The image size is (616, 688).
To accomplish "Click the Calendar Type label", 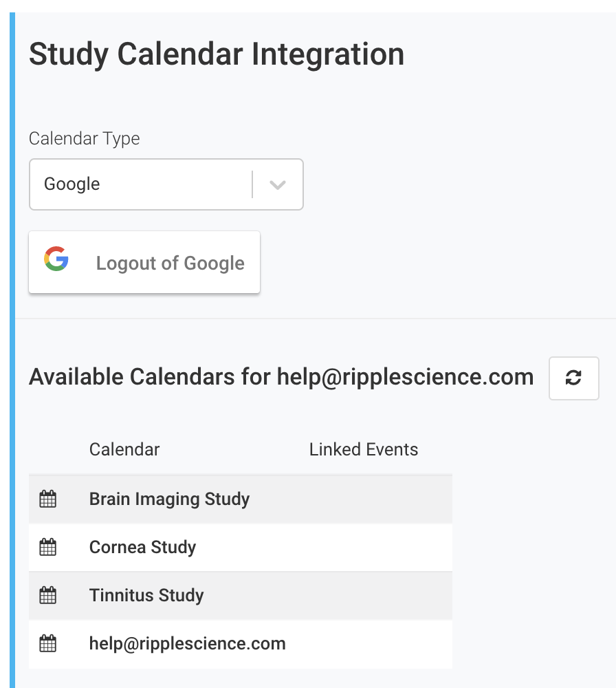I will [84, 138].
